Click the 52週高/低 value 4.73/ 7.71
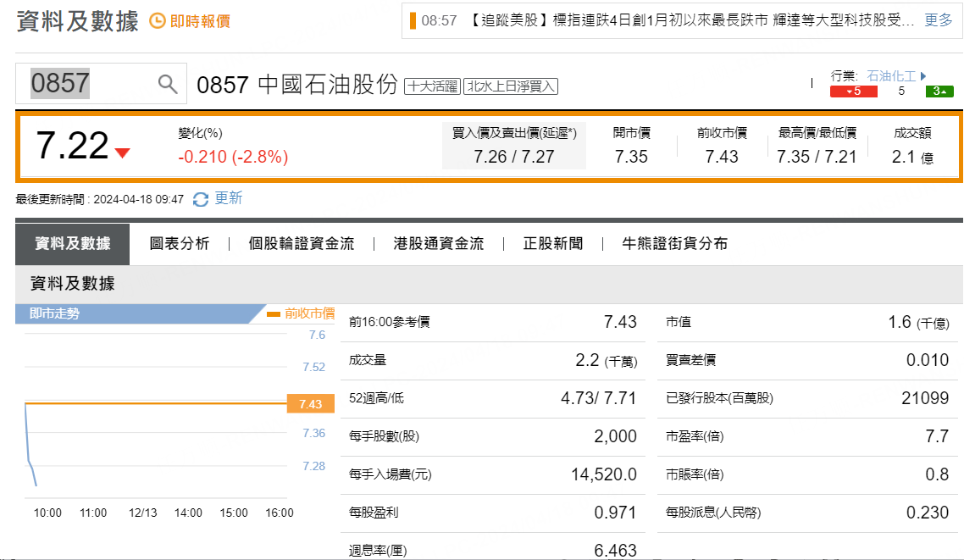Image resolution: width=964 pixels, height=560 pixels. 598,398
